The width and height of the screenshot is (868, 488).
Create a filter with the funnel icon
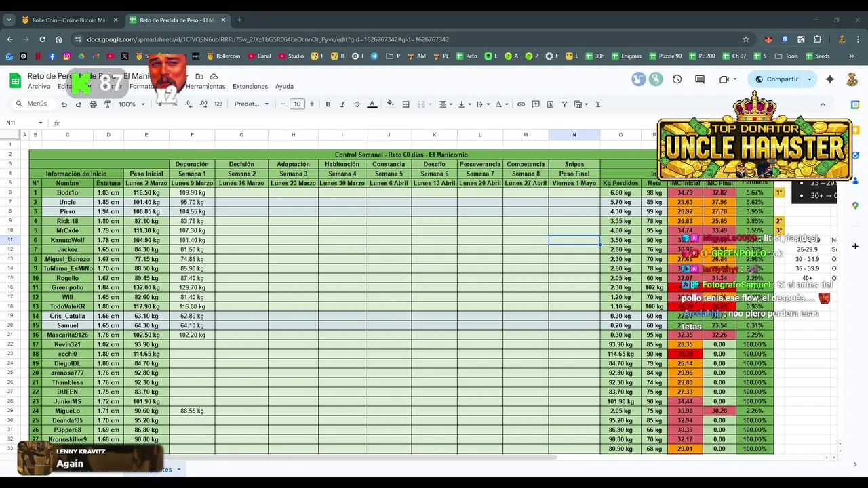pos(564,104)
